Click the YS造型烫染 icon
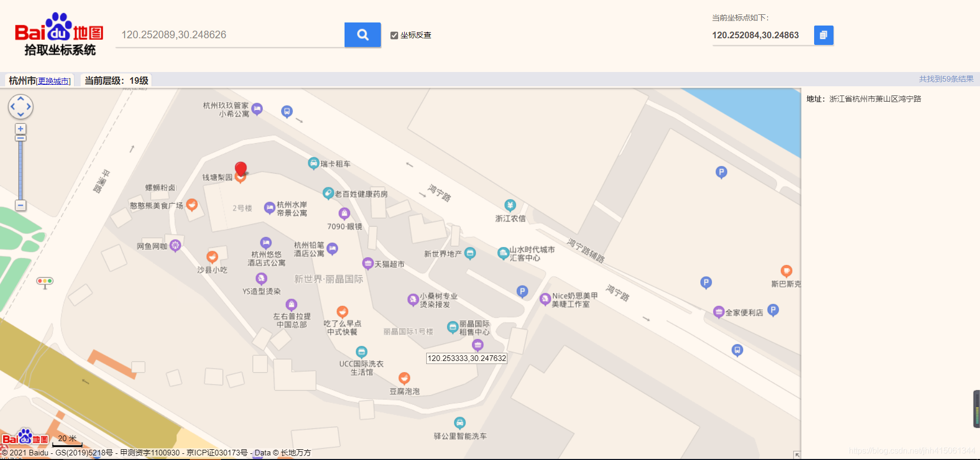The height and width of the screenshot is (460, 980). tap(261, 279)
